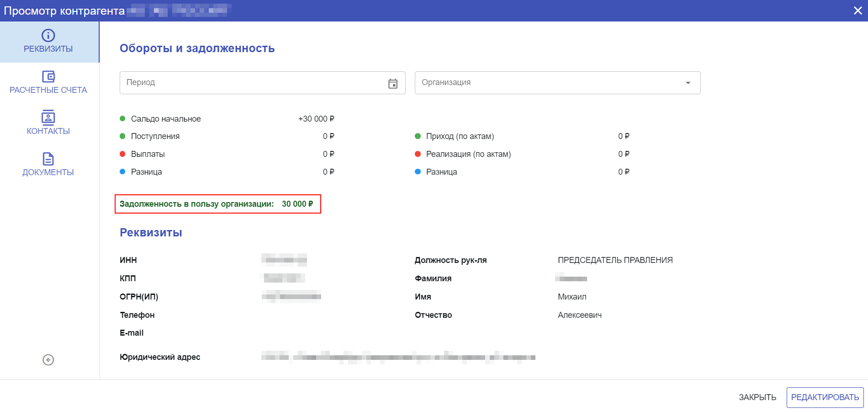Open the calendar picker in Период field
Image resolution: width=868 pixels, height=412 pixels.
(x=393, y=83)
